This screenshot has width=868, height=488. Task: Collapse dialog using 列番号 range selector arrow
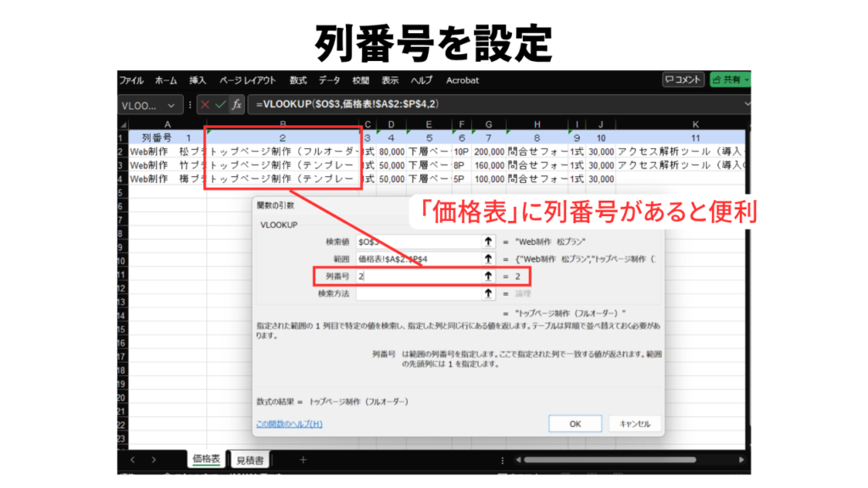coord(487,276)
